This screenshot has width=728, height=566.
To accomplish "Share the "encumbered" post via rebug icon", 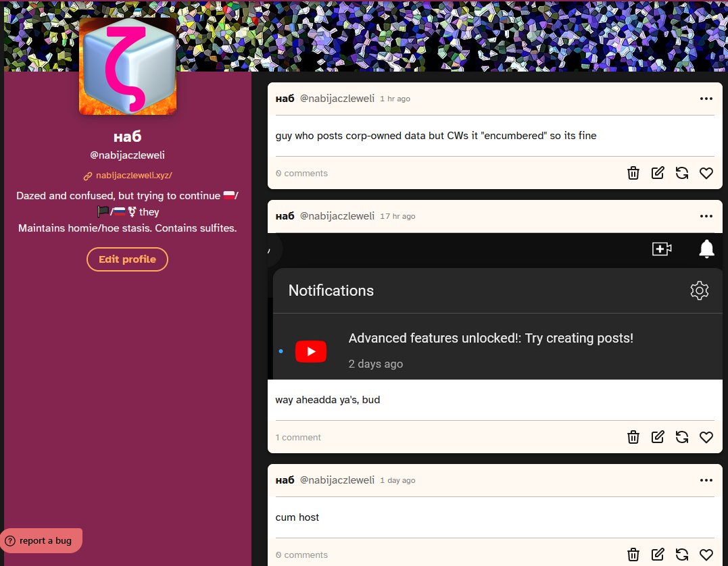I will 681,173.
